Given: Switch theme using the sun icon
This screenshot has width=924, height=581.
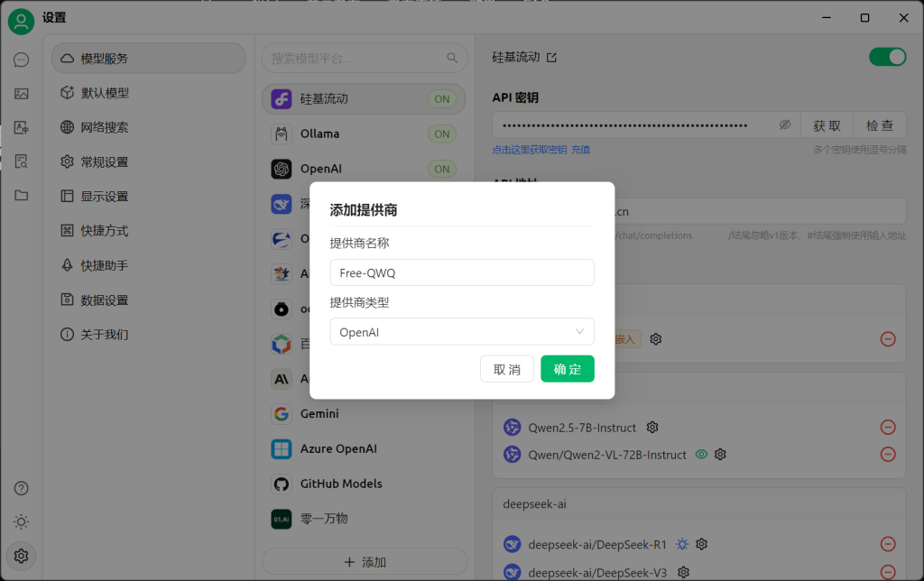Looking at the screenshot, I should pyautogui.click(x=22, y=522).
